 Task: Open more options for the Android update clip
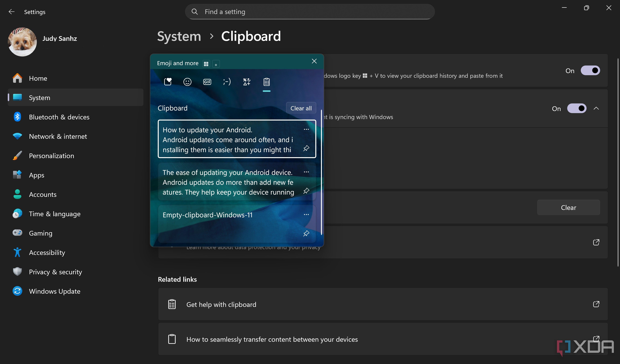coord(306,129)
